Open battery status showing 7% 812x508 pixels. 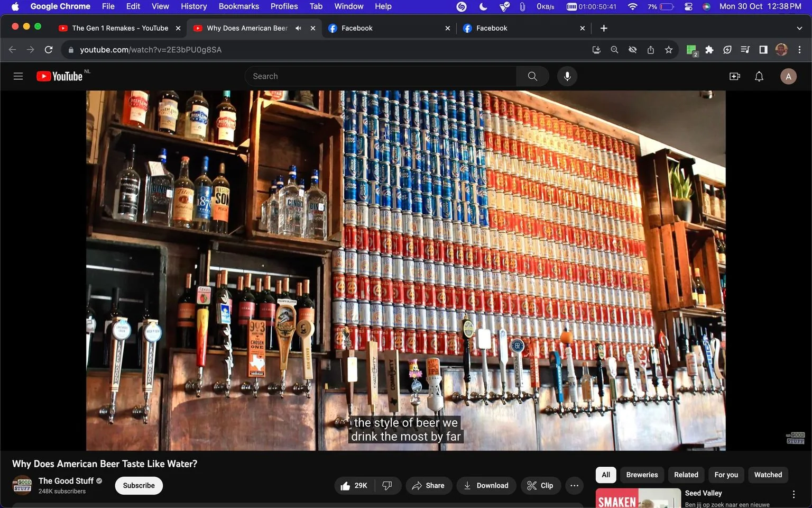661,6
